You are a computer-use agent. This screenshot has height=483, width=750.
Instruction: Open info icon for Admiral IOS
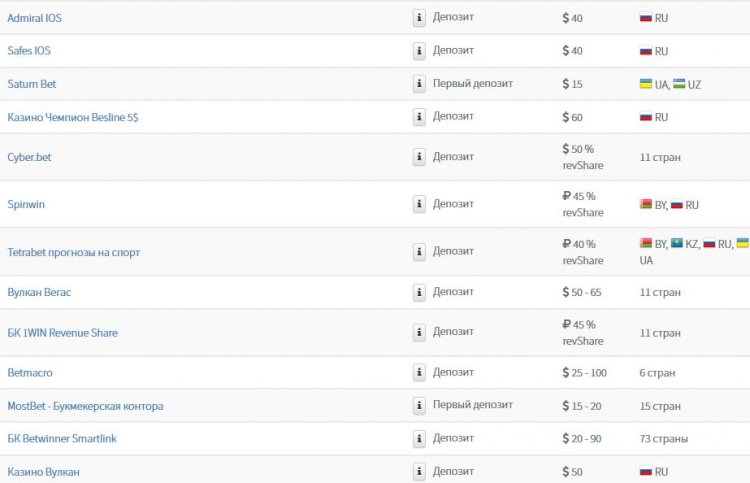[x=419, y=18]
